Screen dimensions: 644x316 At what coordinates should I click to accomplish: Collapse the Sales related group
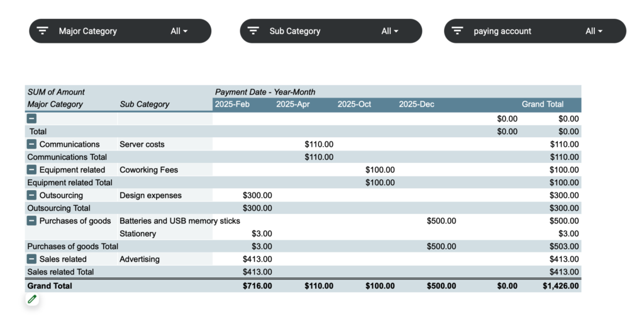31,259
